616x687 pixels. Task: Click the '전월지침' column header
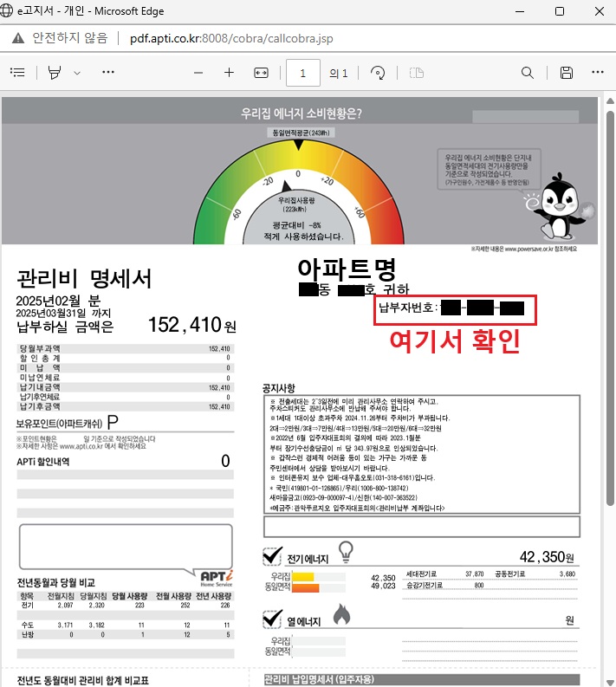coord(60,596)
